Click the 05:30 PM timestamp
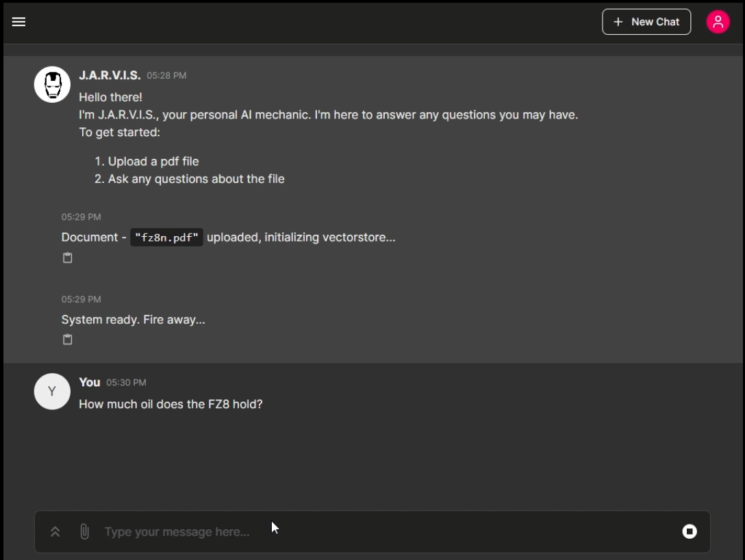 [x=126, y=383]
